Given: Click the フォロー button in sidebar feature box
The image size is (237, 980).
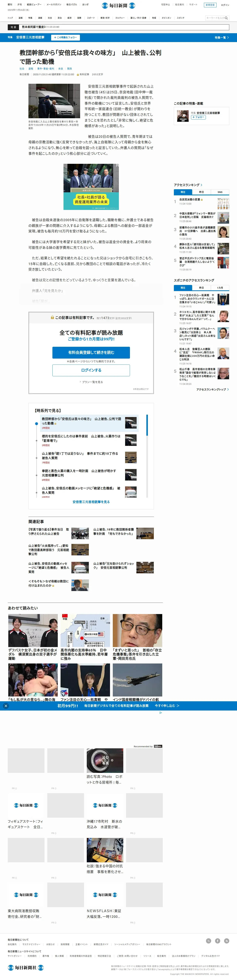Looking at the screenshot, I should (198, 117).
